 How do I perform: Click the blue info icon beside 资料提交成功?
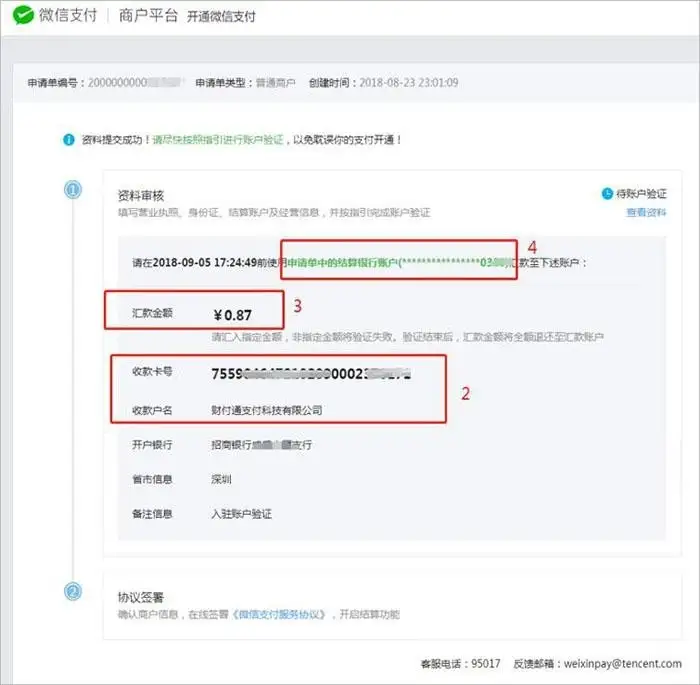pyautogui.click(x=69, y=140)
